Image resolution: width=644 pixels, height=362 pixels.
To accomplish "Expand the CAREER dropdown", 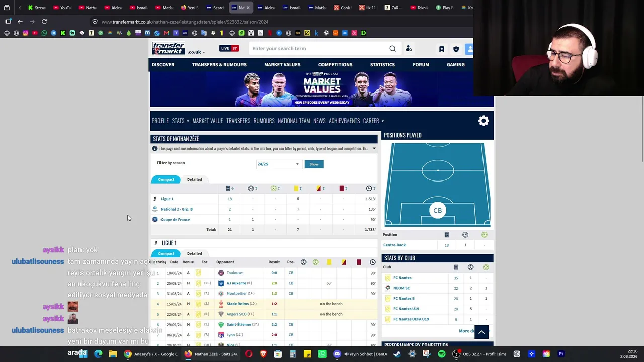I will click(x=373, y=121).
